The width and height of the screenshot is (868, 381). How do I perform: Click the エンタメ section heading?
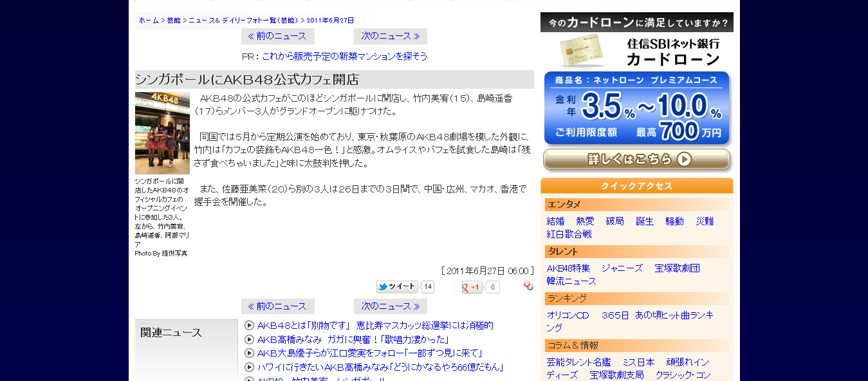(x=637, y=205)
